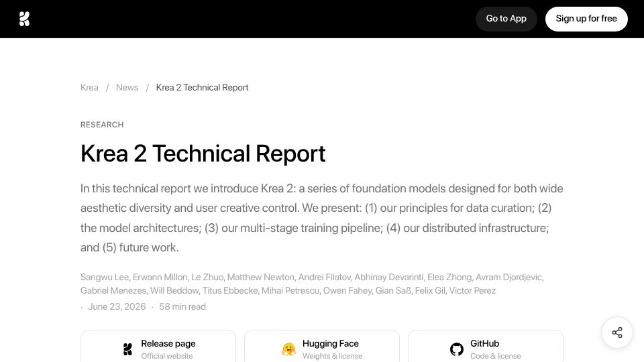
Task: Open the Go to App button
Action: pos(506,19)
